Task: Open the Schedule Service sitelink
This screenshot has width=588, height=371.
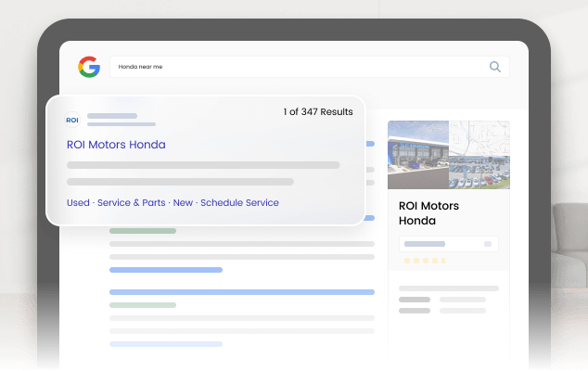Action: click(x=239, y=202)
